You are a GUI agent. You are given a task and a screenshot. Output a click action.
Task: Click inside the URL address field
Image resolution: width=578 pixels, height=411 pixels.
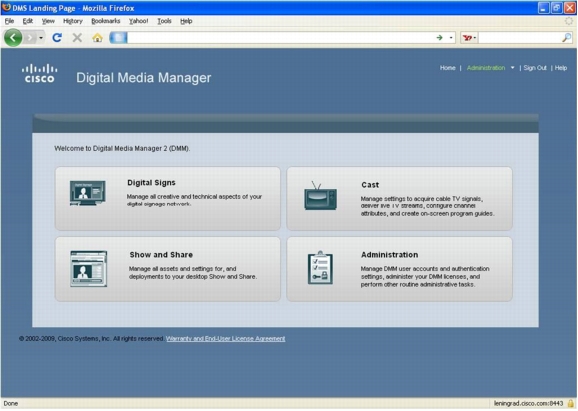pyautogui.click(x=280, y=38)
